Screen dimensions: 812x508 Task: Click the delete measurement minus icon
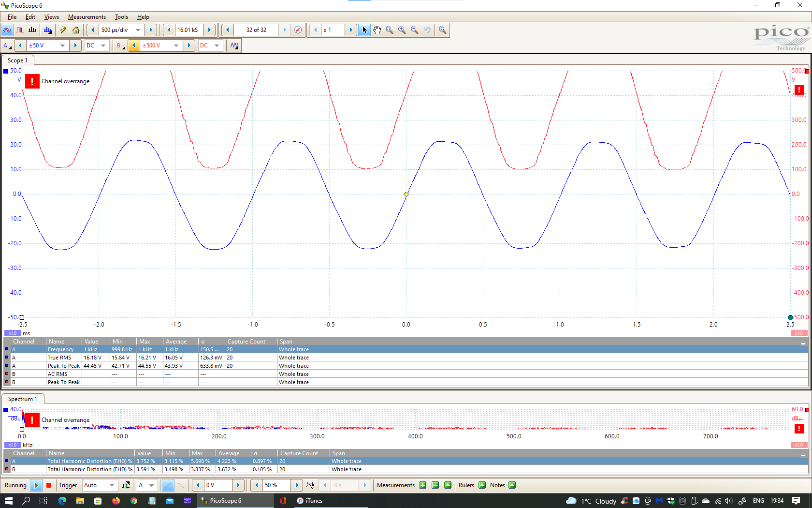[x=435, y=485]
